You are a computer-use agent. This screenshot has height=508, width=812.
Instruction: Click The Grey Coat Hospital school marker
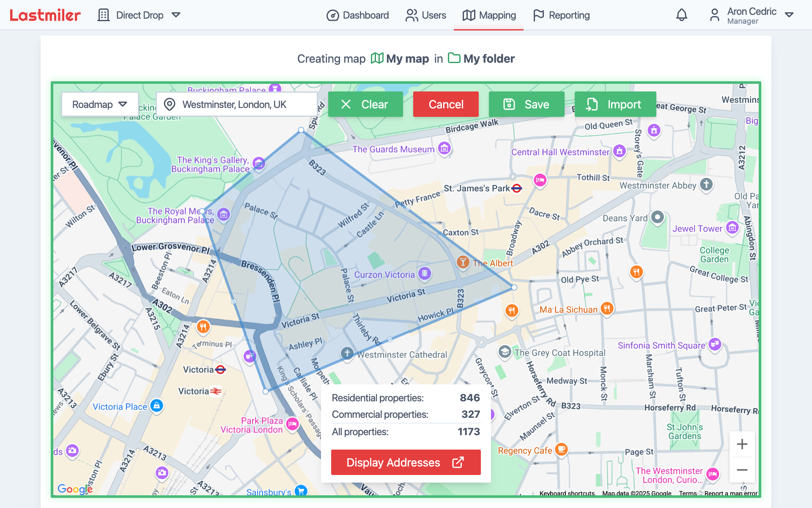[x=505, y=352]
